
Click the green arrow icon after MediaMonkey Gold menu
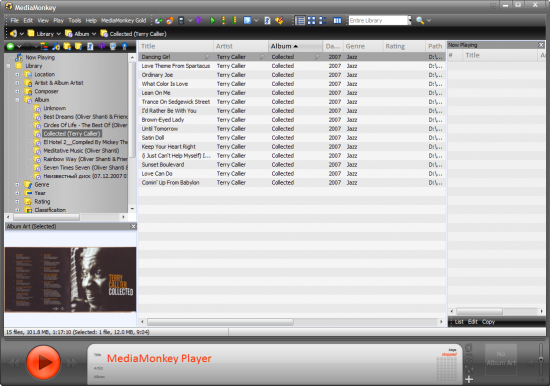(x=159, y=21)
